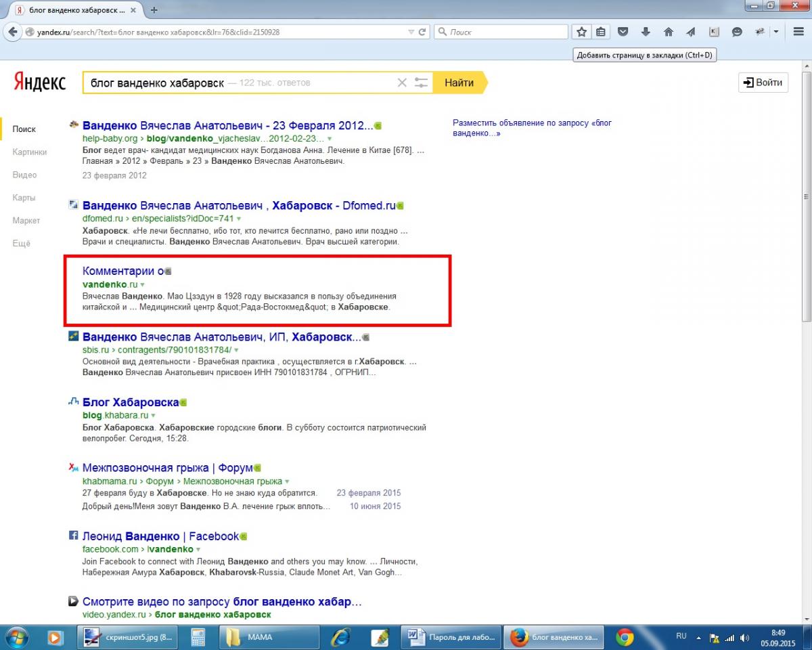Open a new browser tab
Image resolution: width=812 pixels, height=650 pixels.
click(x=154, y=10)
